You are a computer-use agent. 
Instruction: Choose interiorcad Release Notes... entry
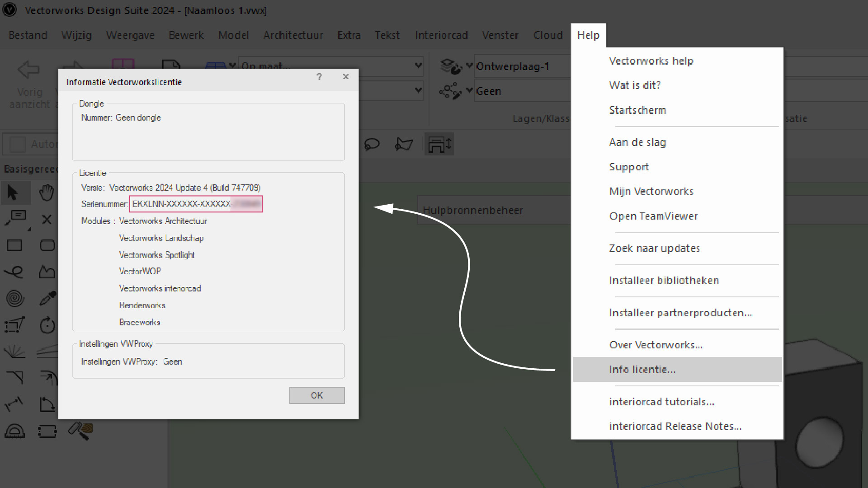(x=677, y=427)
